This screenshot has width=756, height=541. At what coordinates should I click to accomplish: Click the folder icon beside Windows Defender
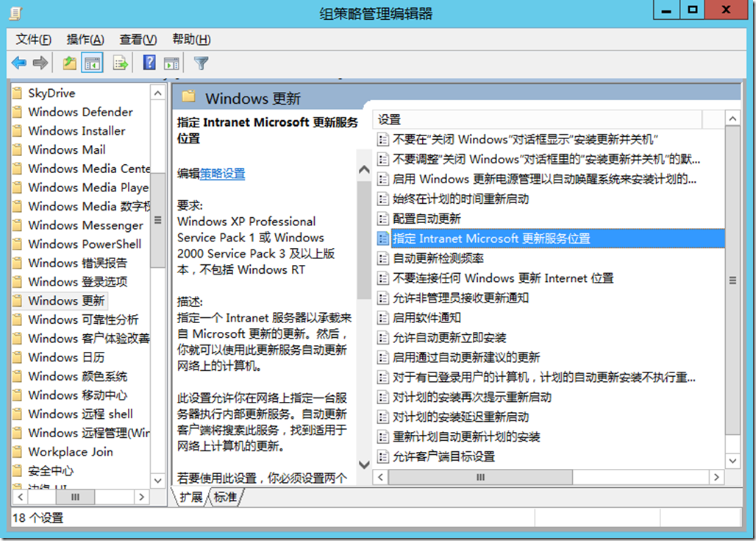18,111
